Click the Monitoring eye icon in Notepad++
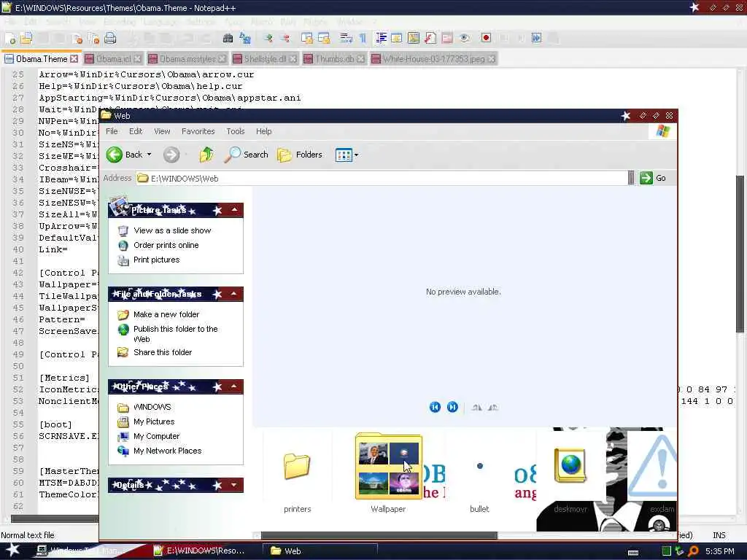747x560 pixels. [x=465, y=38]
